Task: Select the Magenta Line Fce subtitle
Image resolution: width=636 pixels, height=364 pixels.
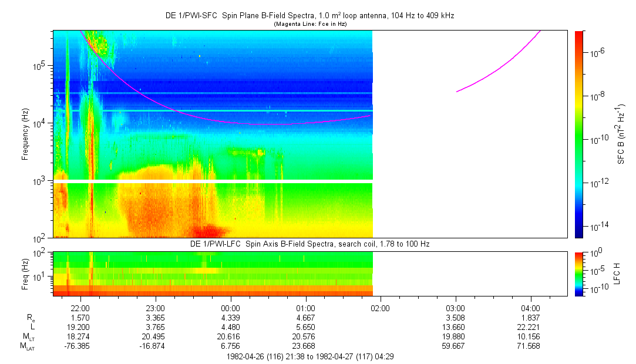Action: [309, 24]
